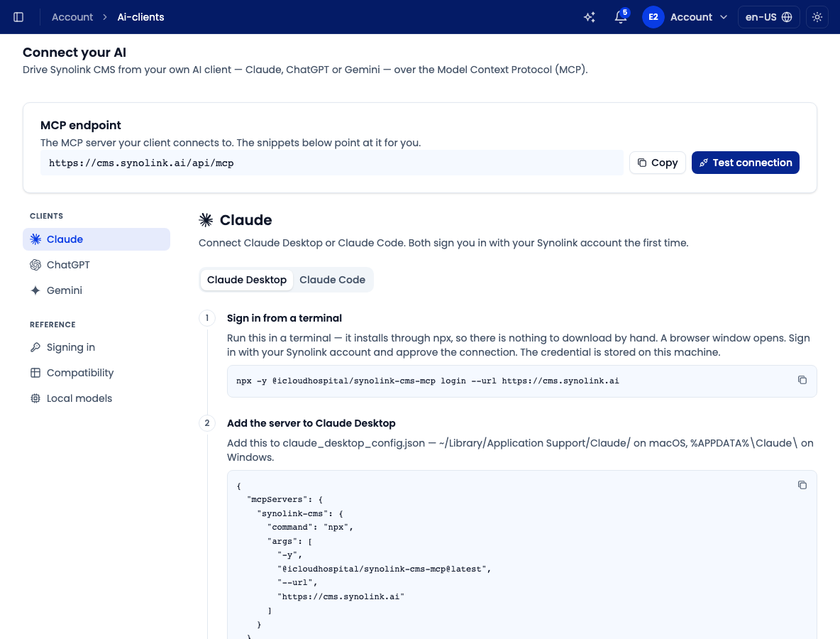Open the AI sparkle assistant icon
Viewport: 840px width, 639px height.
(x=590, y=17)
